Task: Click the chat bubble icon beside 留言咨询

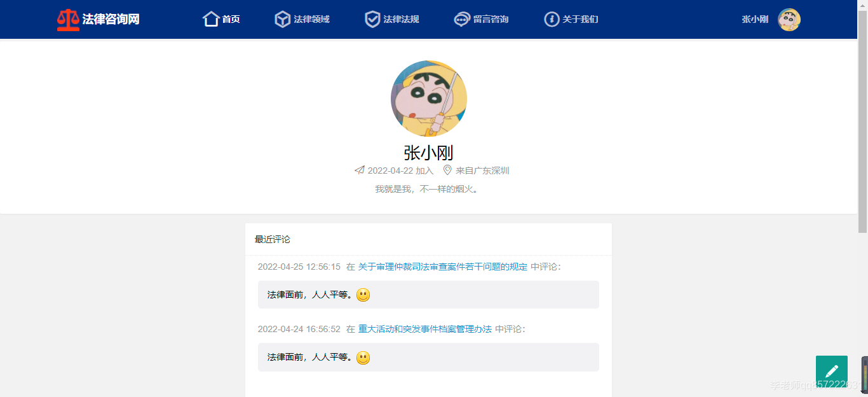Action: (462, 19)
